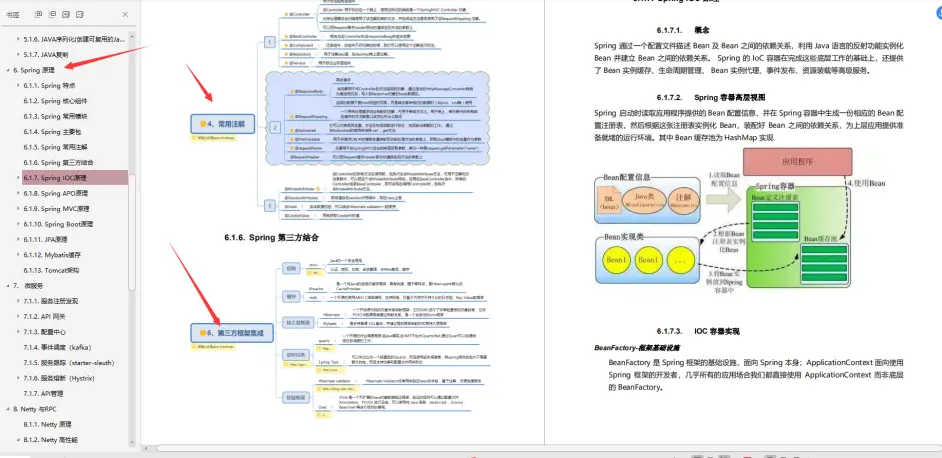Viewport: 942px width, 458px height.
Task: Expand the 6.1.7 Spring IOC原理 bookmark
Action: click(x=18, y=178)
